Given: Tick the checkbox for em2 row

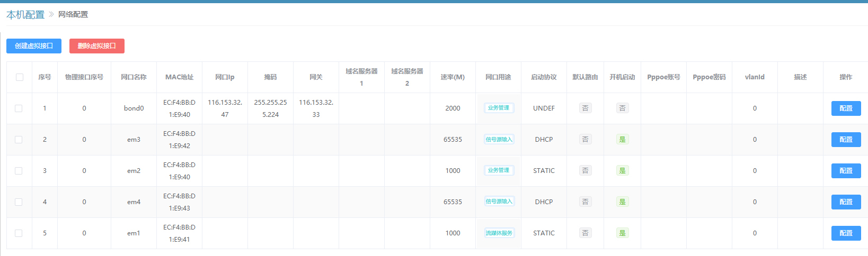Looking at the screenshot, I should [x=19, y=171].
